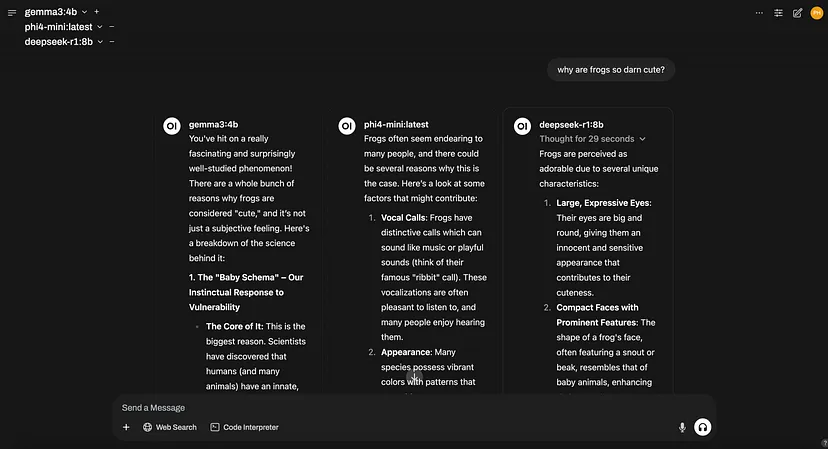Open the user profile avatar
The image size is (828, 449).
(x=816, y=13)
